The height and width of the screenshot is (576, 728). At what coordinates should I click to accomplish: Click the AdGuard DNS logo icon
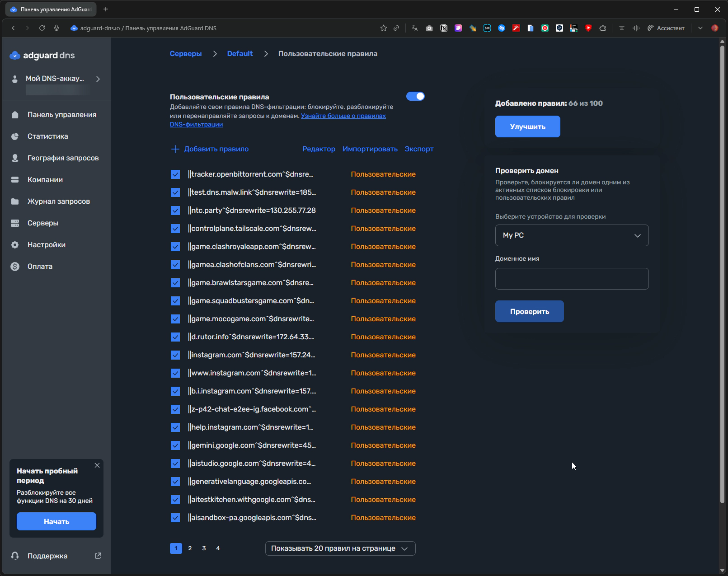[15, 56]
